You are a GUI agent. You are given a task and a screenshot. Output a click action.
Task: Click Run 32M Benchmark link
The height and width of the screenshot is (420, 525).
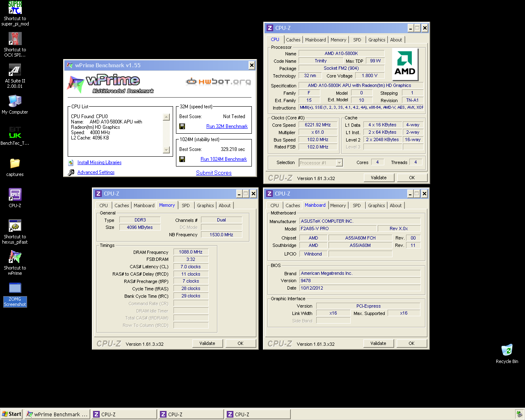[x=227, y=126]
